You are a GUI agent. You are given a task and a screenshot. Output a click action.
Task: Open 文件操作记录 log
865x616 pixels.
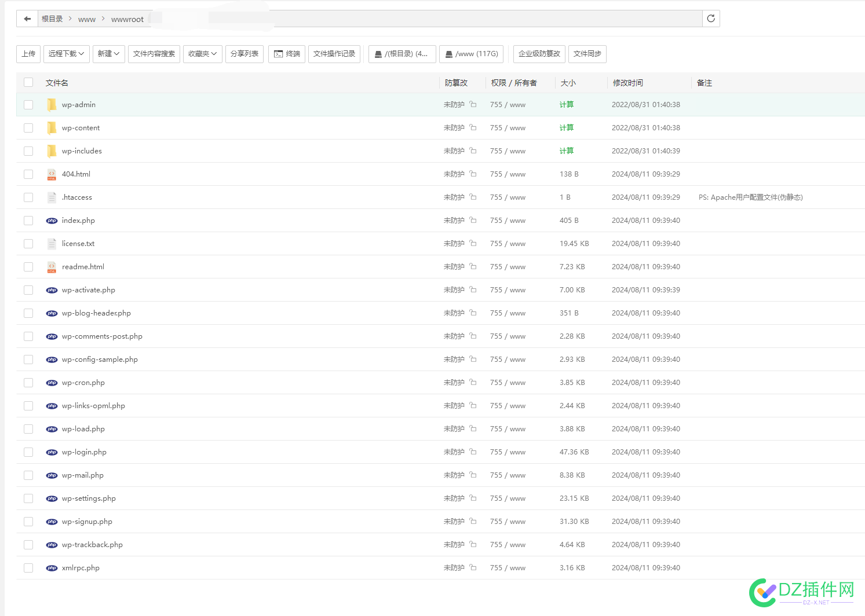(x=334, y=54)
